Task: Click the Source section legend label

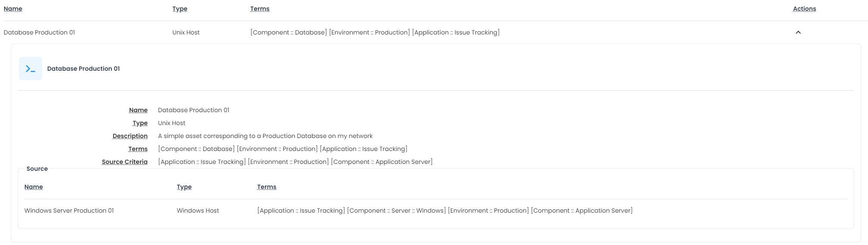Action: pos(37,169)
